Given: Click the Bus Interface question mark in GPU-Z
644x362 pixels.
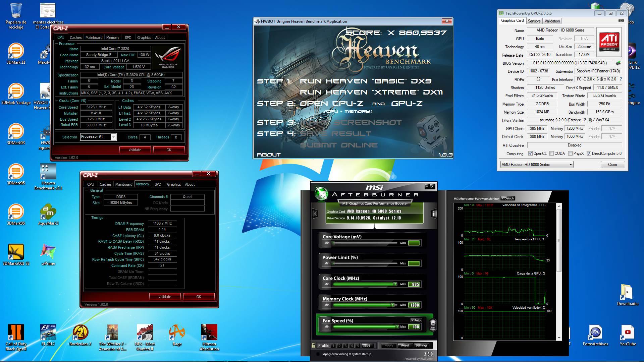Looking at the screenshot, I should [x=621, y=79].
